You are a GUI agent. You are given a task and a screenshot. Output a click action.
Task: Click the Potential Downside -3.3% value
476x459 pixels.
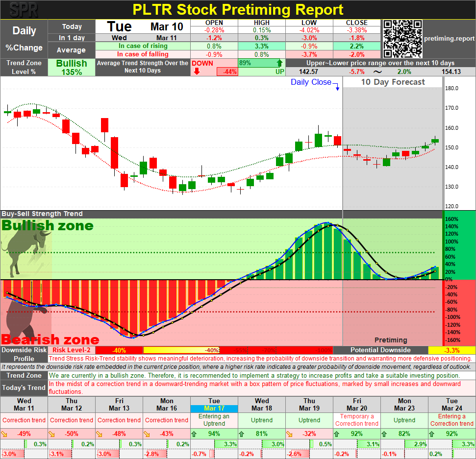coord(451,350)
